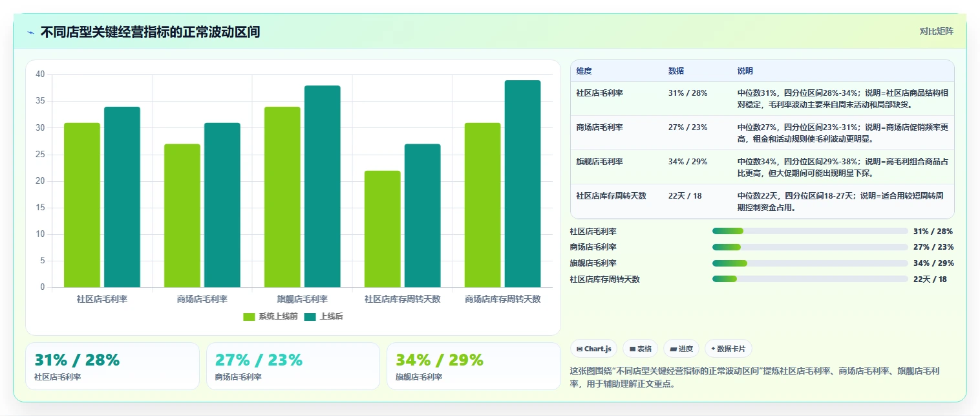
Task: Click the table cell reading 31% / 28%
Action: pos(688,93)
